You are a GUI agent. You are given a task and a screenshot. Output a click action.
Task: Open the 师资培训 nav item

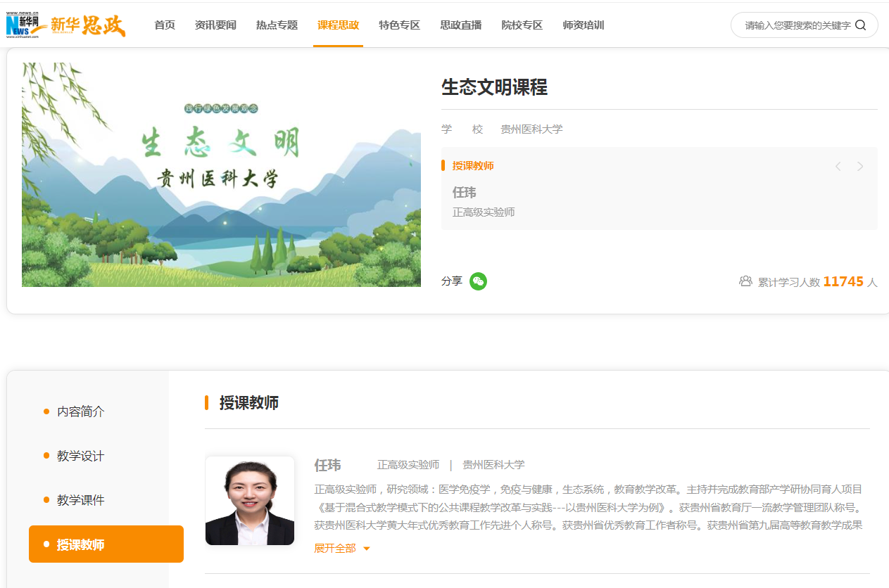click(x=584, y=25)
